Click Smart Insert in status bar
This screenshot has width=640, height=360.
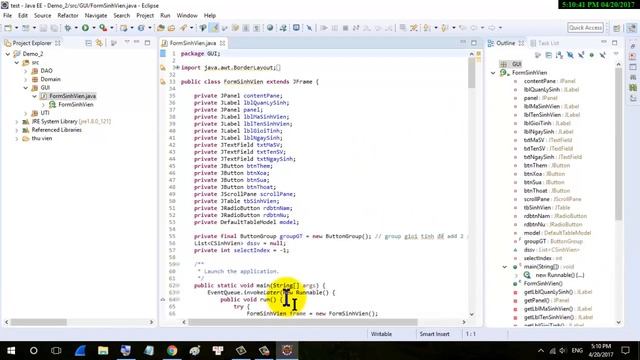pyautogui.click(x=434, y=334)
